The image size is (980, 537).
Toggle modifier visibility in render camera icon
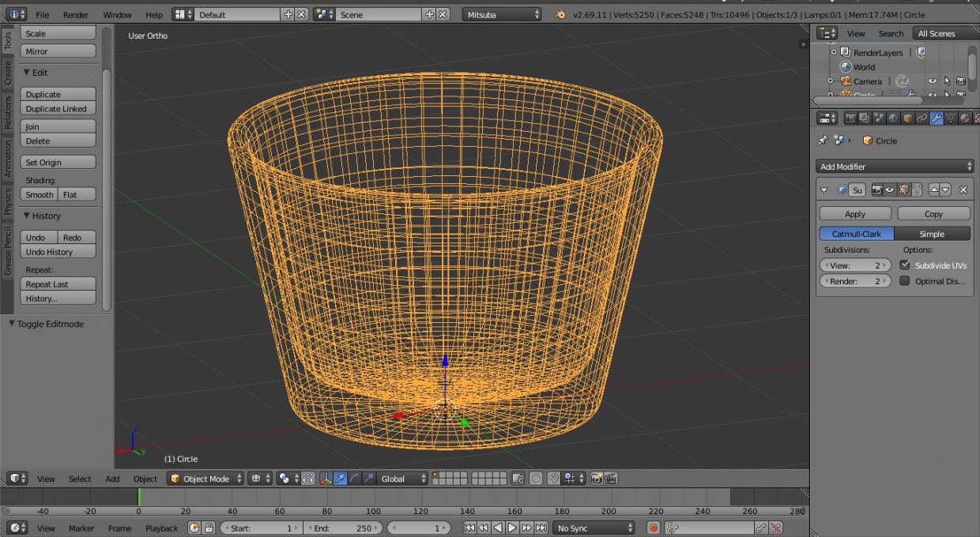pyautogui.click(x=877, y=190)
